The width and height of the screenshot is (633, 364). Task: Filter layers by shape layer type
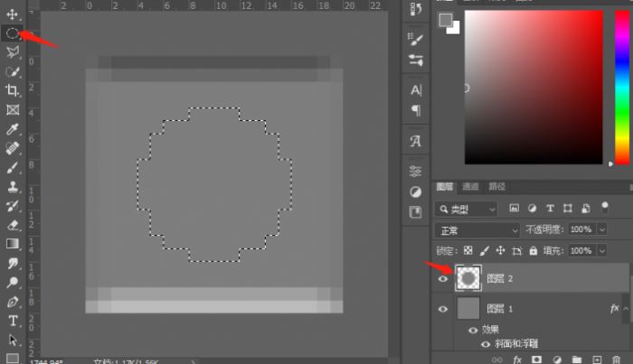click(x=568, y=208)
